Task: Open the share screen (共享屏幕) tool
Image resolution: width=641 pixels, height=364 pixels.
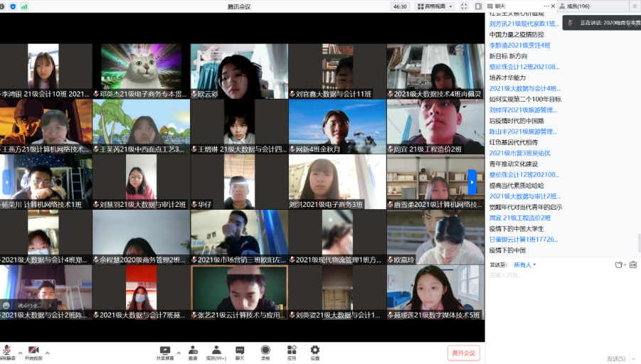Action: (165, 351)
